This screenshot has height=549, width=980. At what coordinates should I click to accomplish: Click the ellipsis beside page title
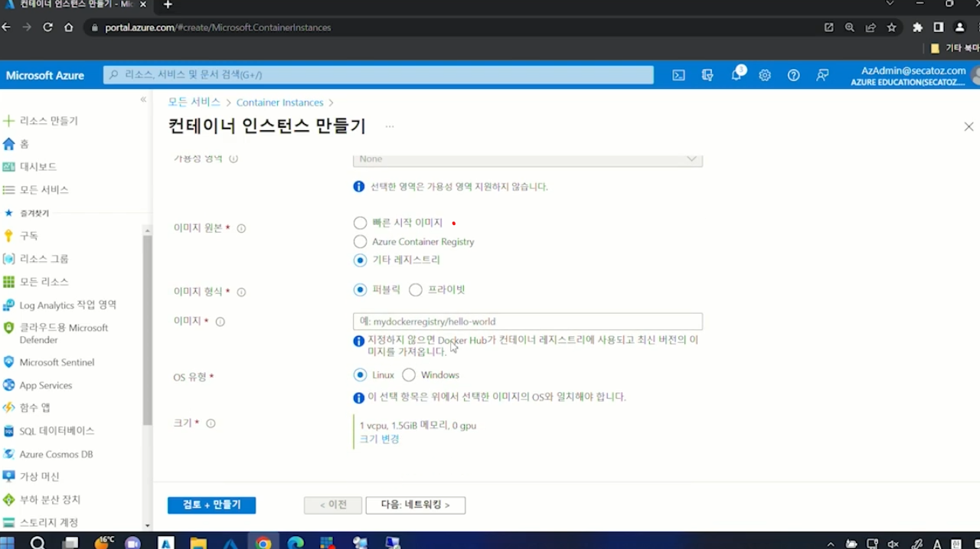(x=390, y=126)
